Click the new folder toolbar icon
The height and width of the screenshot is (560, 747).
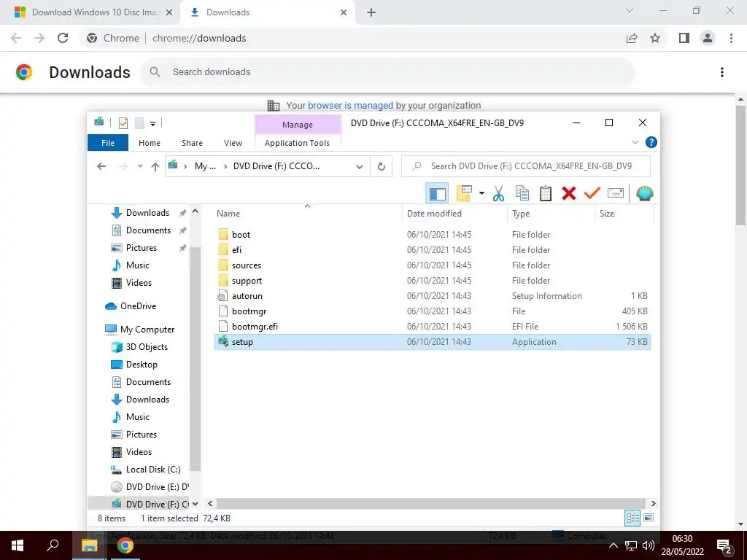tap(465, 192)
